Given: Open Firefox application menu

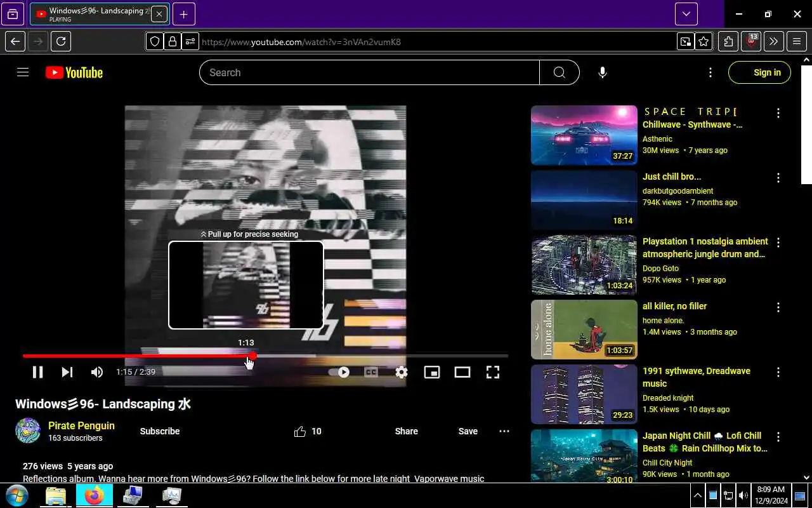Looking at the screenshot, I should 797,42.
